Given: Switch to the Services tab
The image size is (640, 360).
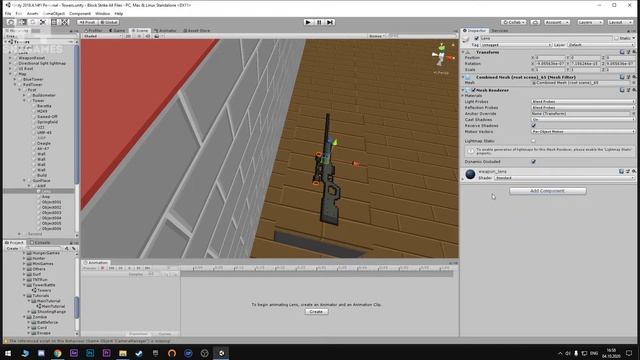Looking at the screenshot, I should tap(500, 31).
